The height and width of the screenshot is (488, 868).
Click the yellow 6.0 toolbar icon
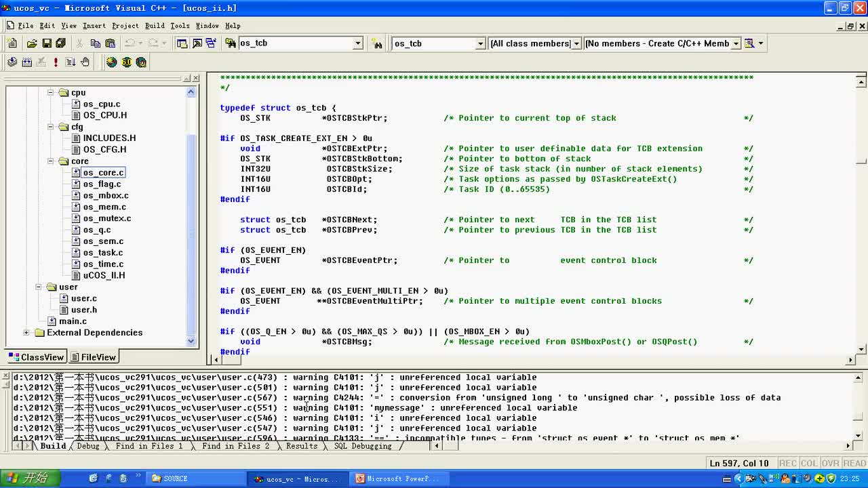point(127,62)
